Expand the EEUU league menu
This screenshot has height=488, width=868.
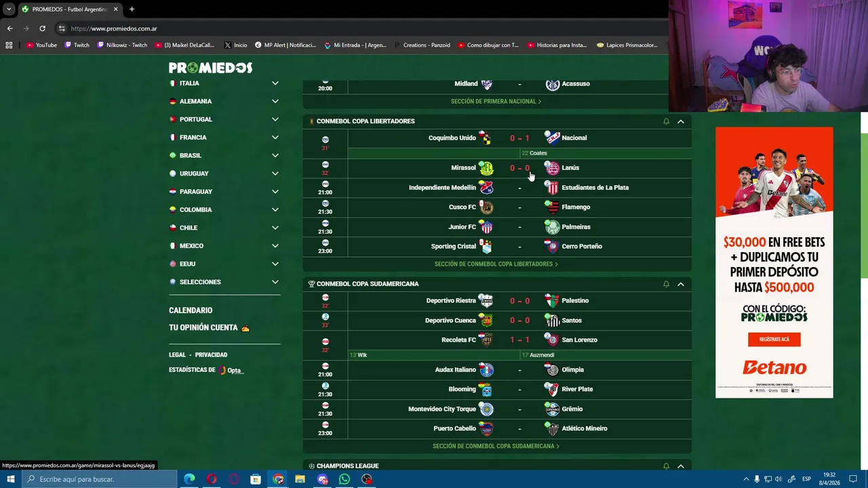[275, 264]
